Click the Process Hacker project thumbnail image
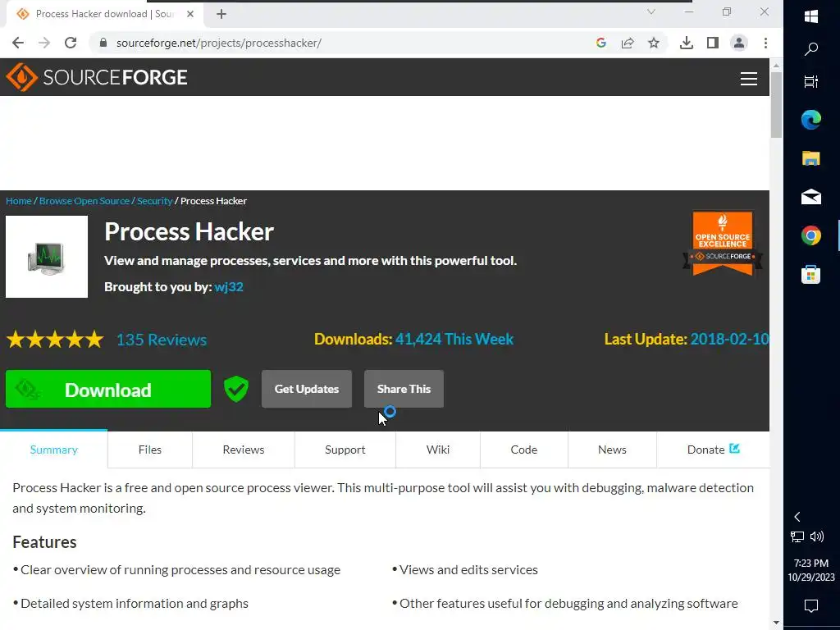This screenshot has height=630, width=840. (x=47, y=257)
